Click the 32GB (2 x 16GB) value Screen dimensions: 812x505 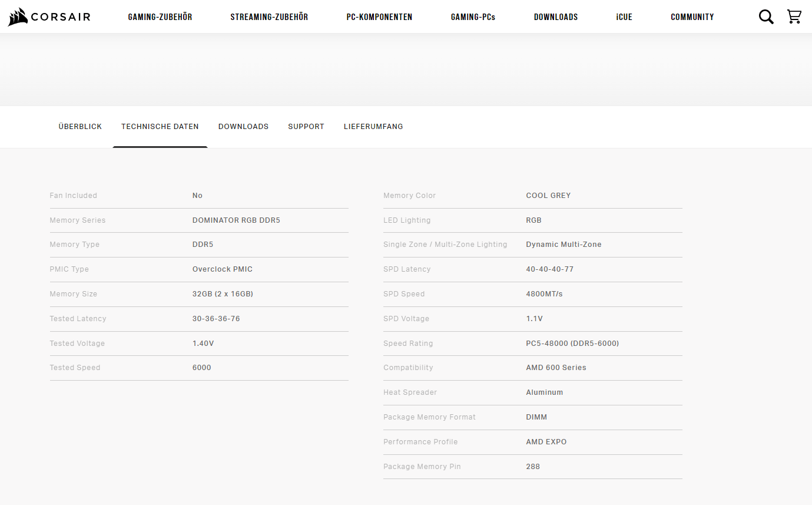point(223,294)
